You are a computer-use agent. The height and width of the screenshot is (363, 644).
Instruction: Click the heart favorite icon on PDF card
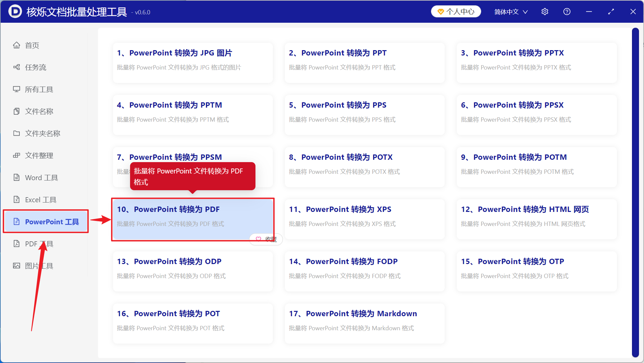tap(258, 239)
